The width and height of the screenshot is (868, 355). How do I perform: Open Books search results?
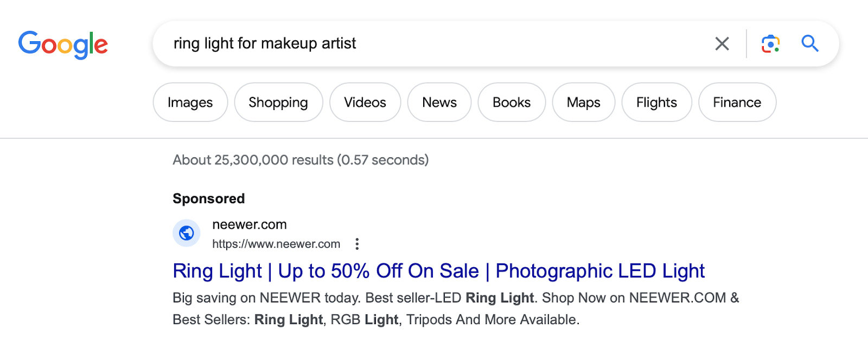tap(511, 102)
